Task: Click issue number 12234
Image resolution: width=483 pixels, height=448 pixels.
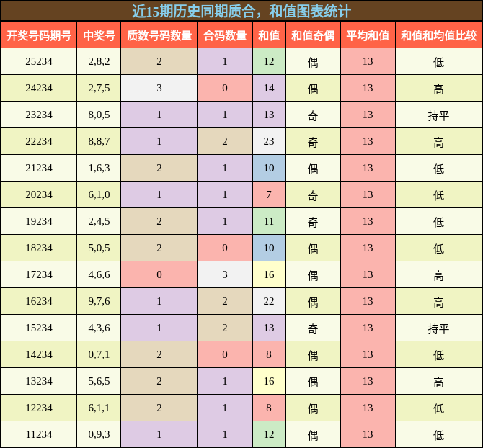Action: pyautogui.click(x=39, y=408)
